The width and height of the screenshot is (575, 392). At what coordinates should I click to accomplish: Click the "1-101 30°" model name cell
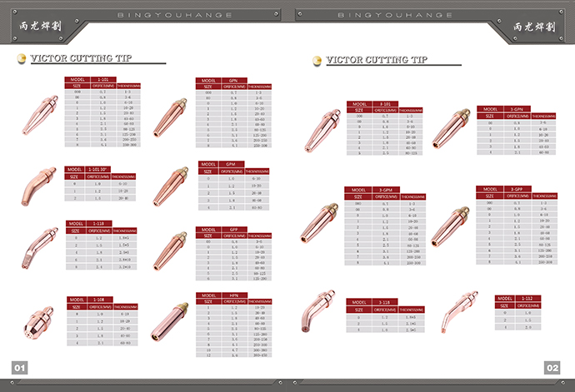(x=97, y=169)
